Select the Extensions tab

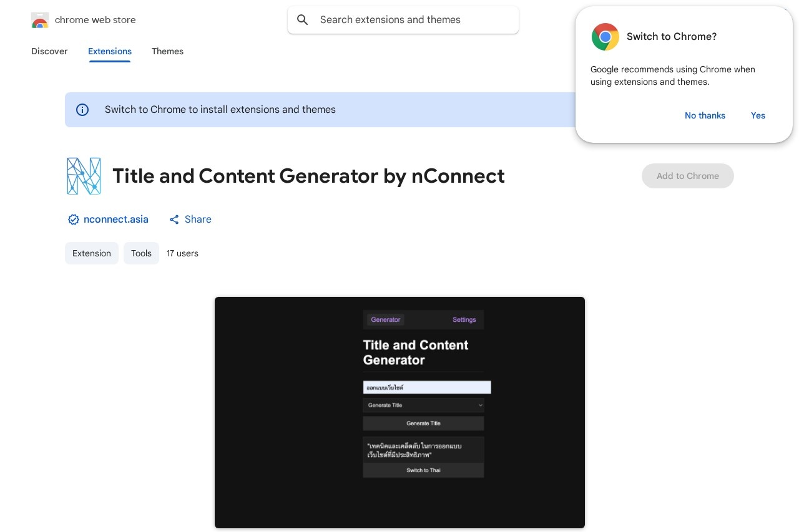(x=110, y=51)
